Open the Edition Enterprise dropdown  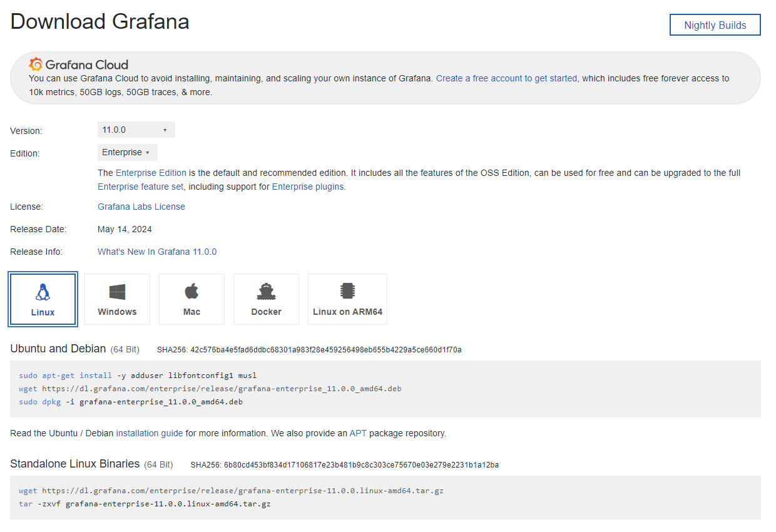tap(128, 152)
